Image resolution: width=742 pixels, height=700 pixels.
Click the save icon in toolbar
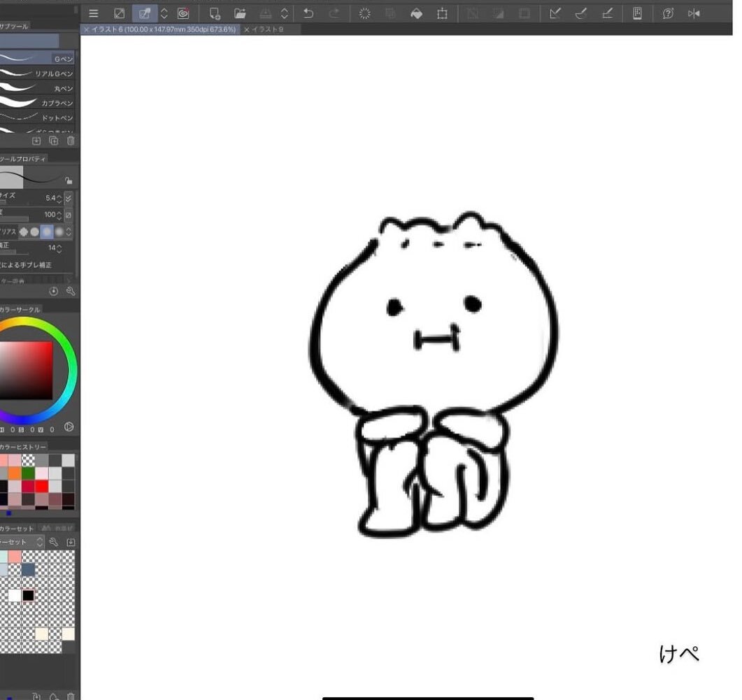[x=266, y=14]
